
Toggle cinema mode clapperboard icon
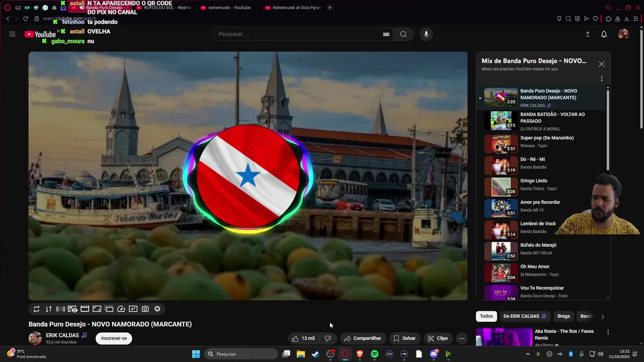pos(85,309)
